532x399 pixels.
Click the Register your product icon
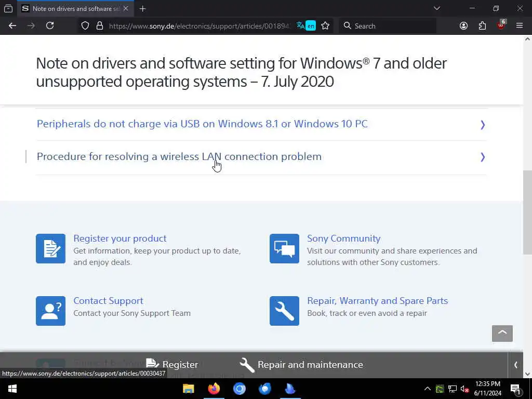pyautogui.click(x=50, y=248)
